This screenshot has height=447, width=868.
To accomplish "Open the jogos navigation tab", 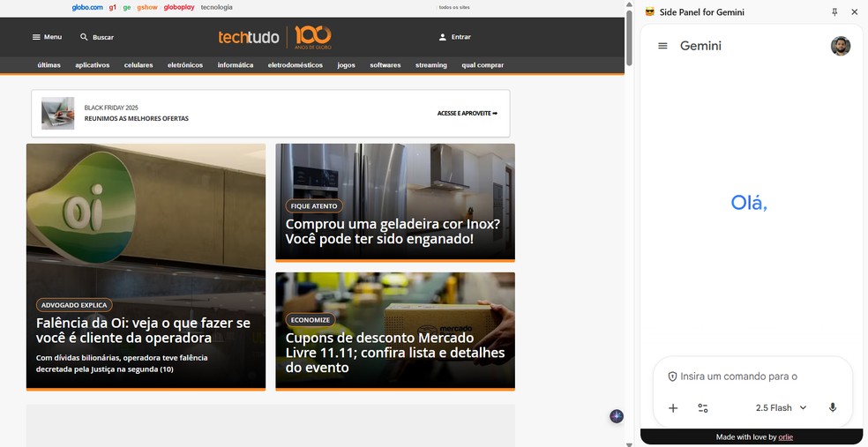I will 346,65.
